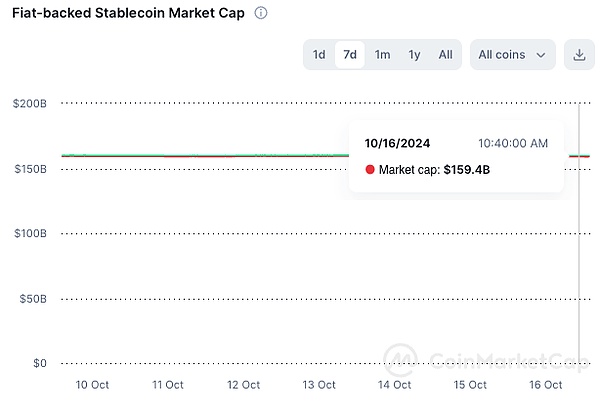Image resolution: width=600 pixels, height=411 pixels.
Task: Click the $100B axis label
Action: (29, 233)
